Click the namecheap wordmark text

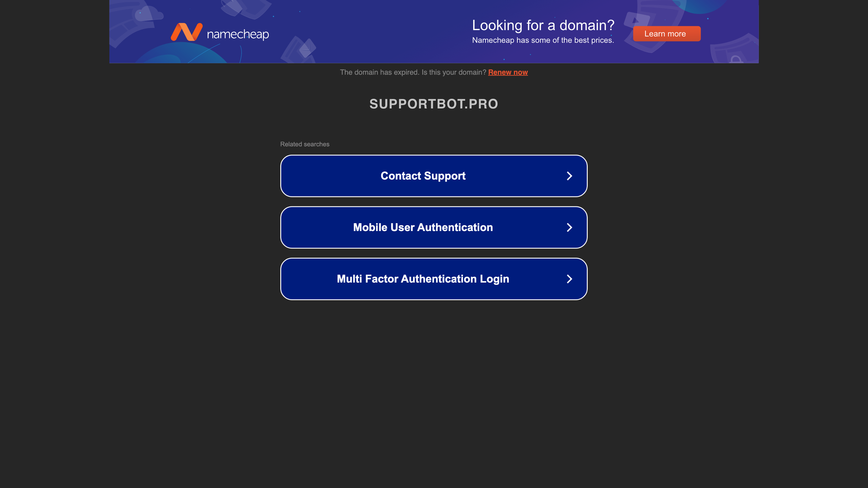[238, 34]
